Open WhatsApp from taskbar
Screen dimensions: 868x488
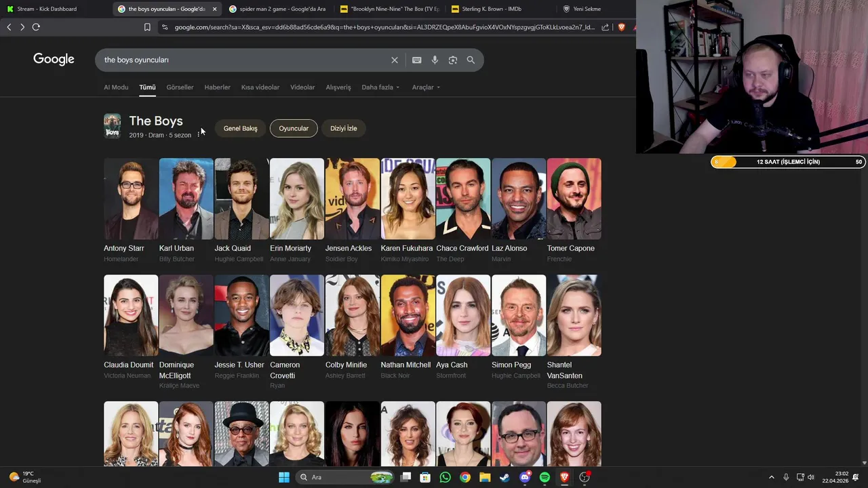pyautogui.click(x=445, y=477)
